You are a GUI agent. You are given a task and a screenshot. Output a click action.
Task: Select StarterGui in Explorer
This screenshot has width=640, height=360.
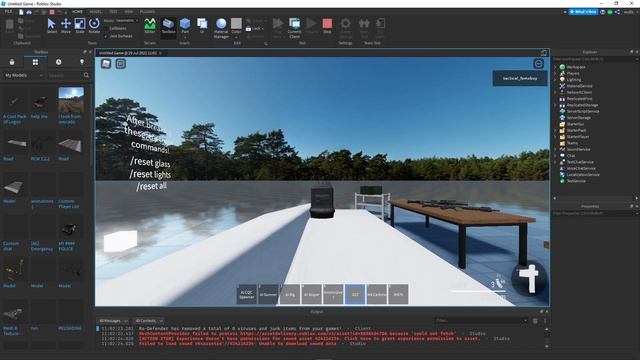(571, 124)
